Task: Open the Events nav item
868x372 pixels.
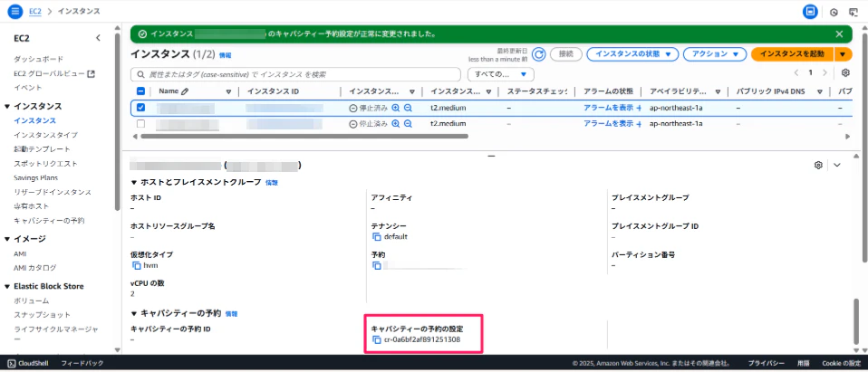Action: (28, 87)
